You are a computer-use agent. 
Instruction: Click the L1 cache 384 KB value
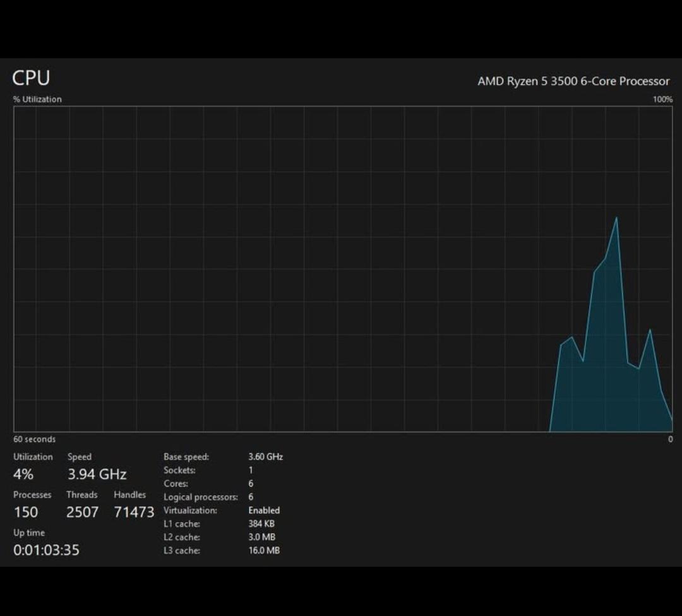click(261, 524)
